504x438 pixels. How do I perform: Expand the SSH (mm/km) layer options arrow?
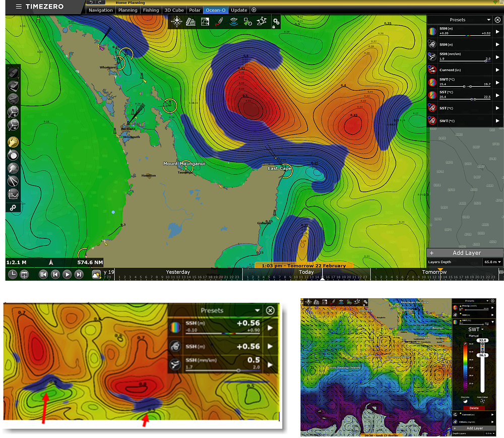[x=497, y=56]
